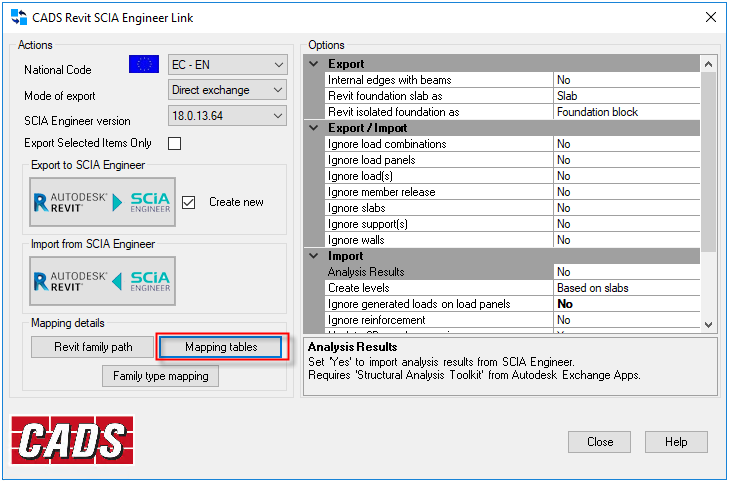730x483 pixels.
Task: Click the CADS Revit SCIA link title bar icon
Action: [19, 17]
